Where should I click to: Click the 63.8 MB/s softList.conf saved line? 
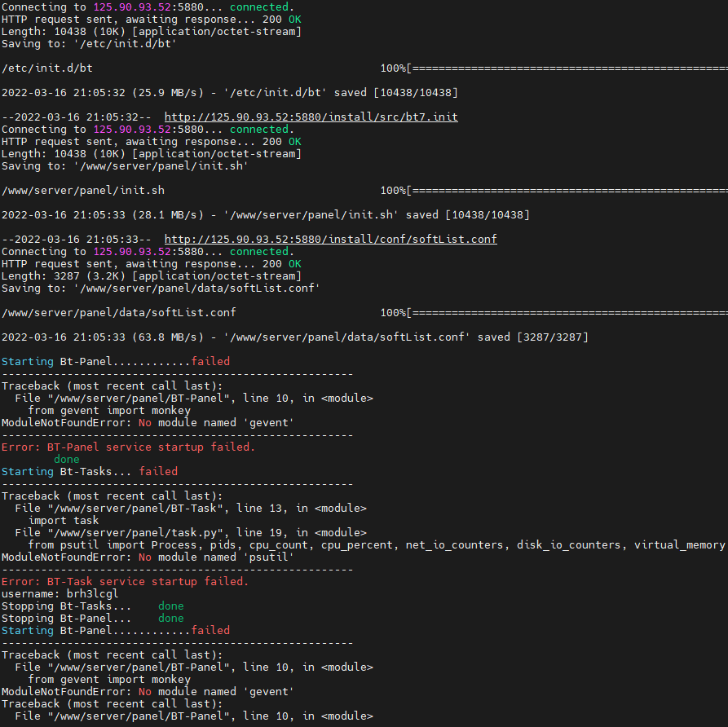tap(295, 337)
